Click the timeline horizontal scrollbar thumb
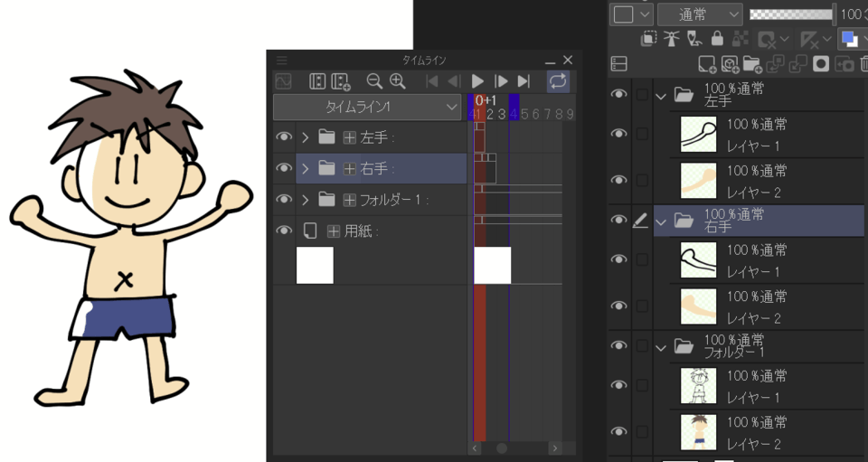The image size is (868, 462). tap(502, 448)
